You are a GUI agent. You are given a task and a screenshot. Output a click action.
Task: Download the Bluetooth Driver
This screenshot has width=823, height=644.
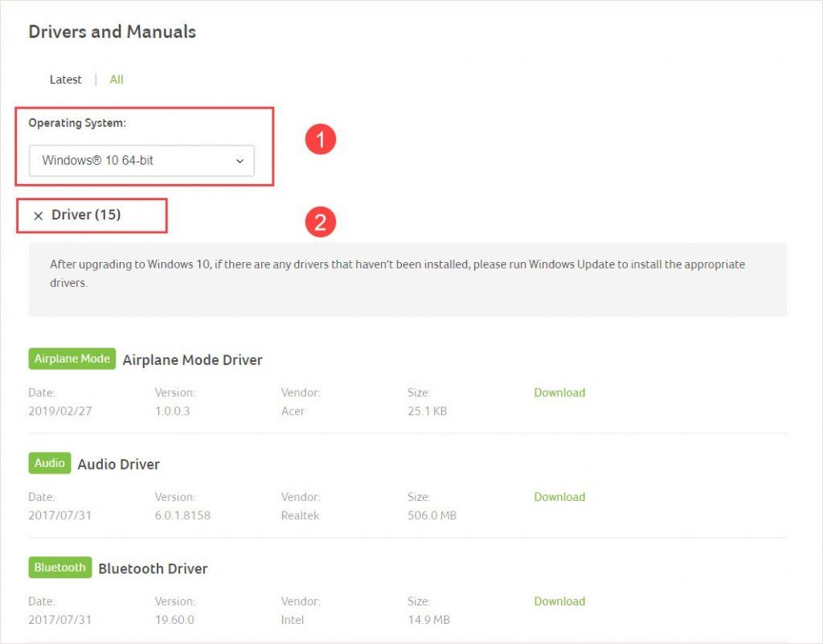click(x=559, y=601)
